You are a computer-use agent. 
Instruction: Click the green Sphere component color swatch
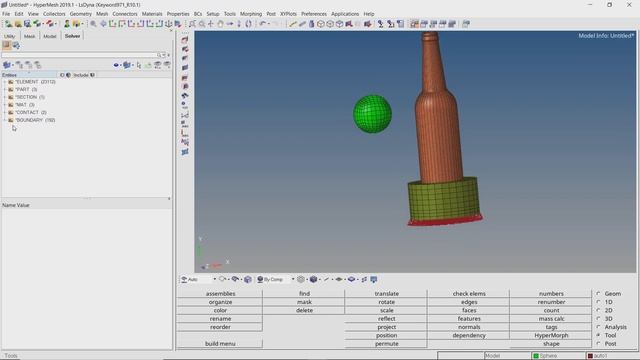536,356
